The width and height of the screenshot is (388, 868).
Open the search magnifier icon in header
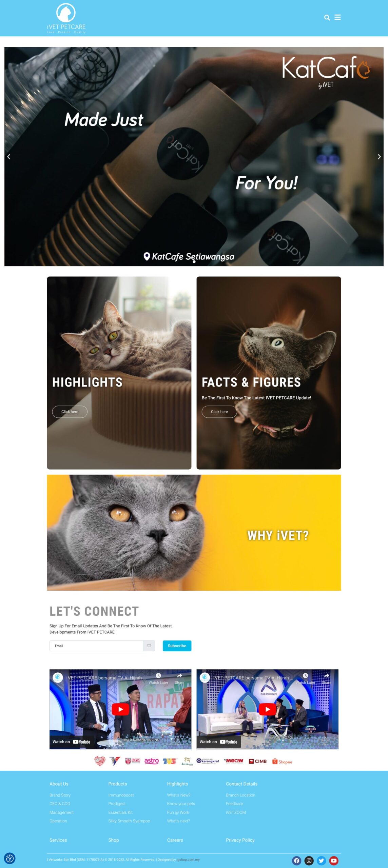(327, 18)
